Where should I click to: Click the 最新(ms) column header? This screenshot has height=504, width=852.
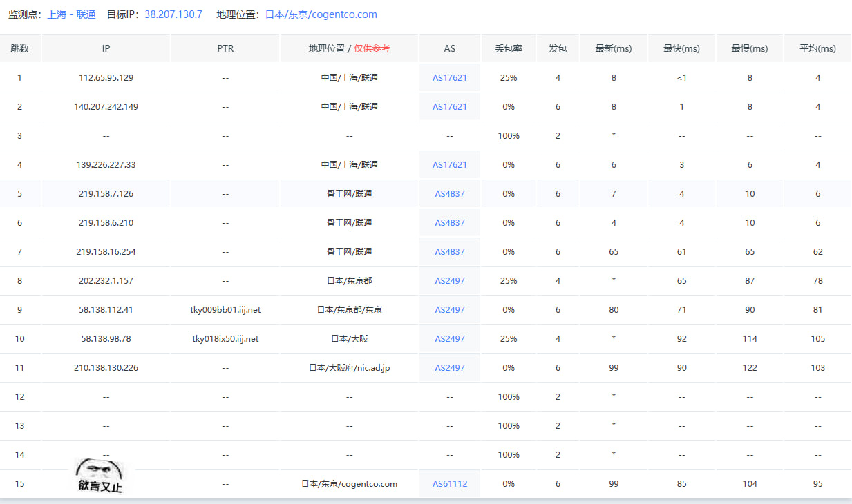point(614,49)
